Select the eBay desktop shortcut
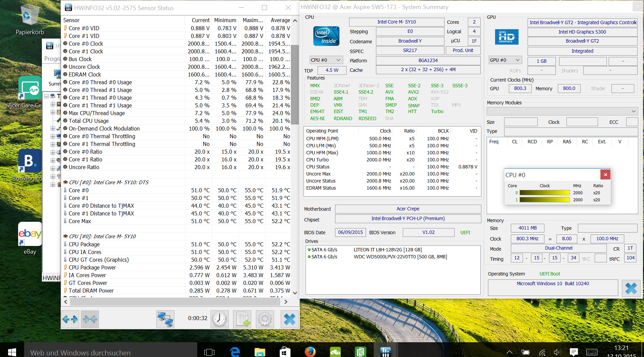Viewport: 644px width, 357px height. [30, 238]
